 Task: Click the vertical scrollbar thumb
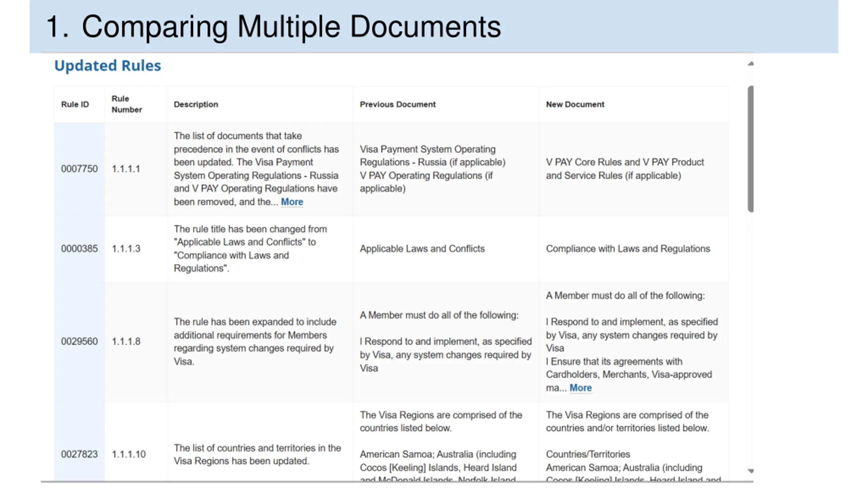click(x=750, y=149)
